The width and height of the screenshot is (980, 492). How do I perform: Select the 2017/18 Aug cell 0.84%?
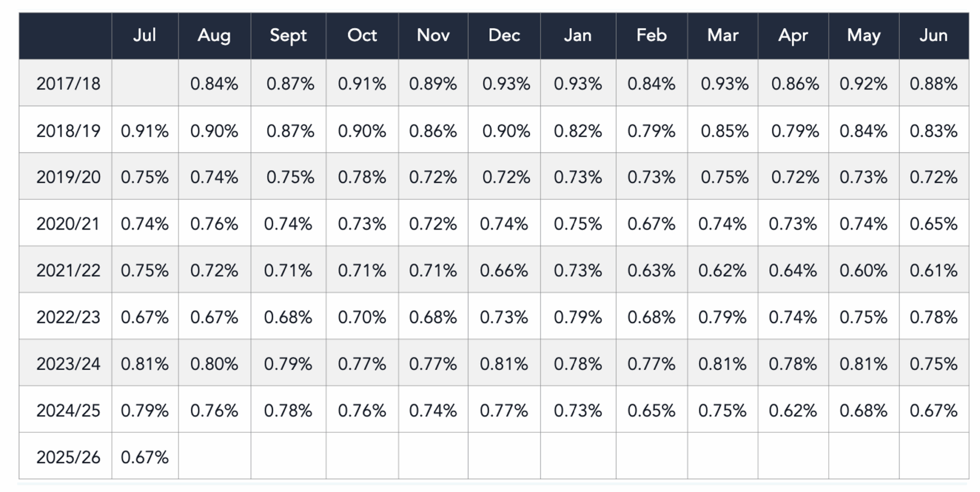point(214,84)
